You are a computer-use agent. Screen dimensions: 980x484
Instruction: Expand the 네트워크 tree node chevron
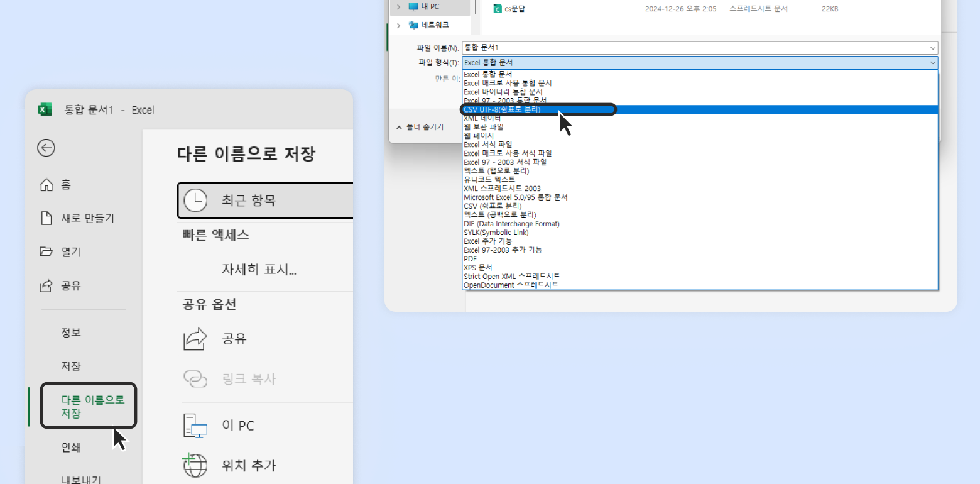[398, 25]
